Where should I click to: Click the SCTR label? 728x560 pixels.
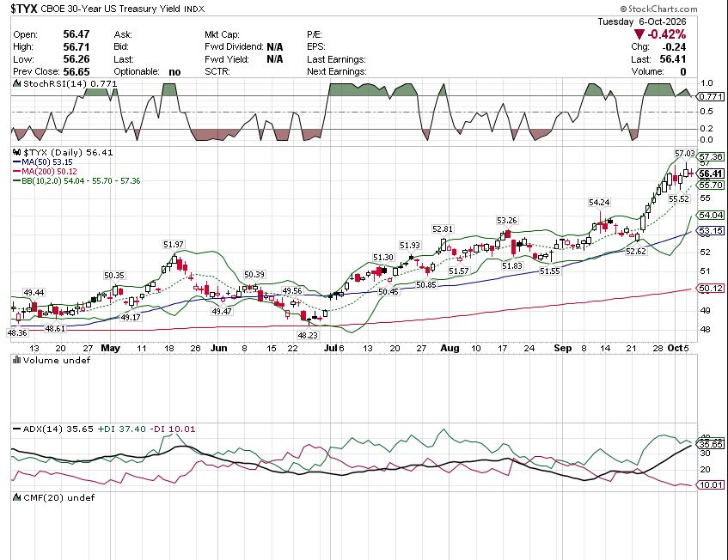click(217, 72)
